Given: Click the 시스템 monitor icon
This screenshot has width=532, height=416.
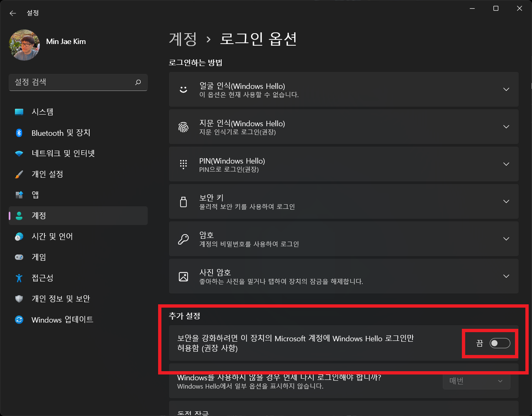Looking at the screenshot, I should pyautogui.click(x=19, y=112).
